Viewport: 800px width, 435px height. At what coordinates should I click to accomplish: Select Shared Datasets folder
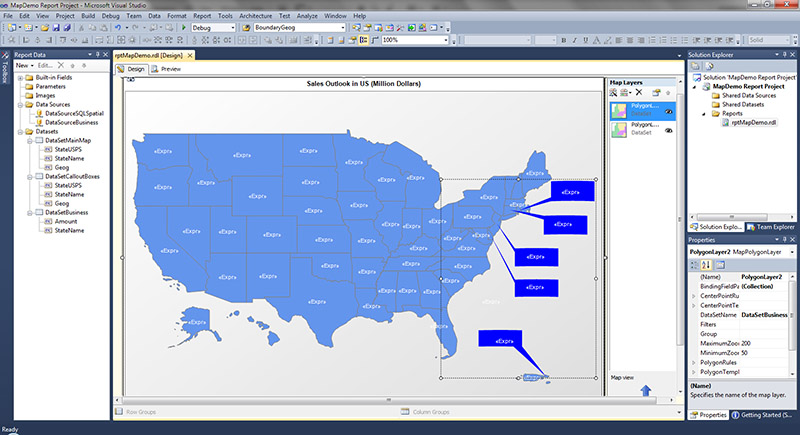(x=743, y=105)
